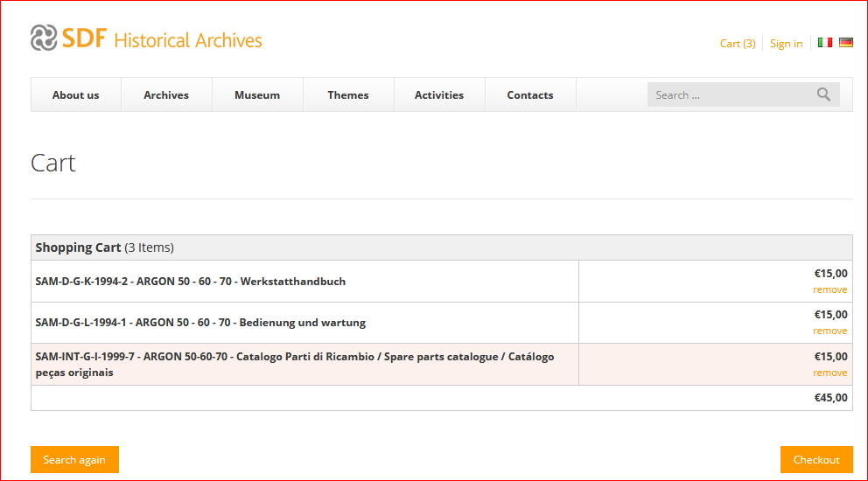Open the Cart (3) link
Viewport: 868px width, 481px height.
click(738, 44)
